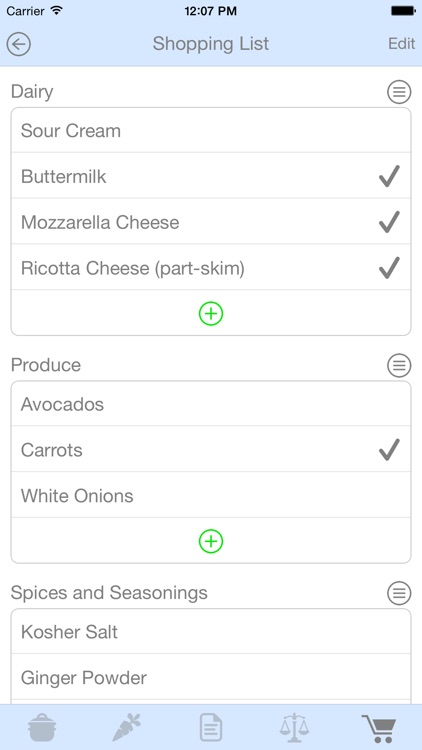Open the balance scale tab
Image resolution: width=422 pixels, height=750 pixels.
point(295,727)
